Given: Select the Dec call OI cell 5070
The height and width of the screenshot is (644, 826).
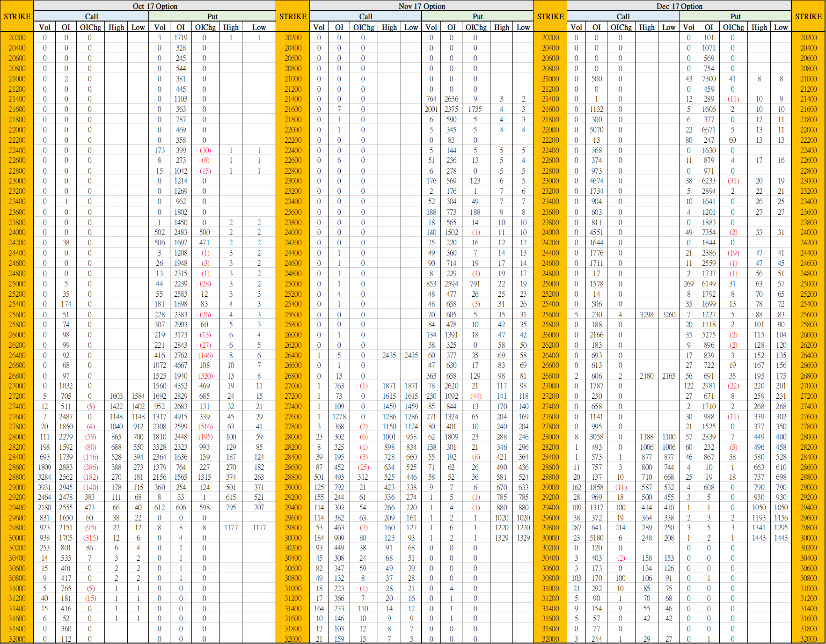Looking at the screenshot, I should pyautogui.click(x=596, y=130).
